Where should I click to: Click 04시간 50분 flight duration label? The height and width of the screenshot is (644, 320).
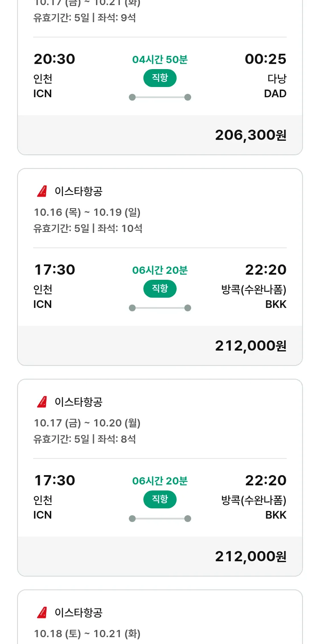click(160, 60)
